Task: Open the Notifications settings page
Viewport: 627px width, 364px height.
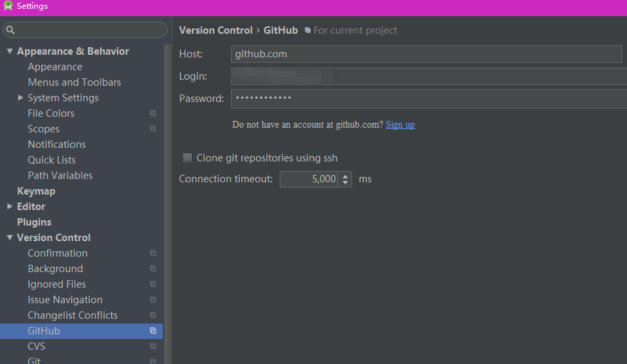Action: (x=57, y=145)
